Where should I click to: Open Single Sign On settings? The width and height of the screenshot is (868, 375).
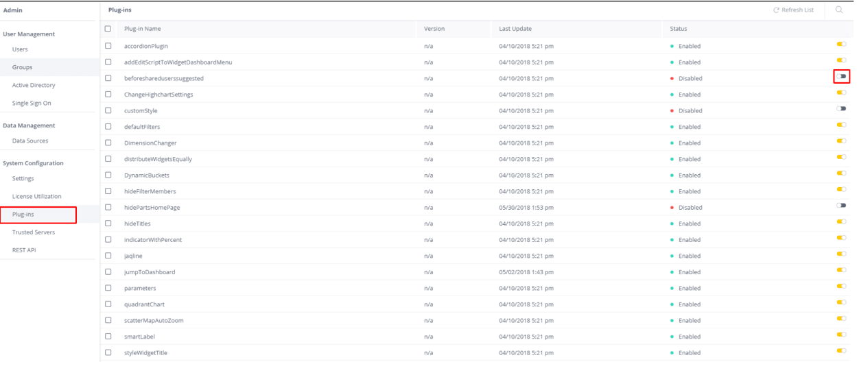32,103
